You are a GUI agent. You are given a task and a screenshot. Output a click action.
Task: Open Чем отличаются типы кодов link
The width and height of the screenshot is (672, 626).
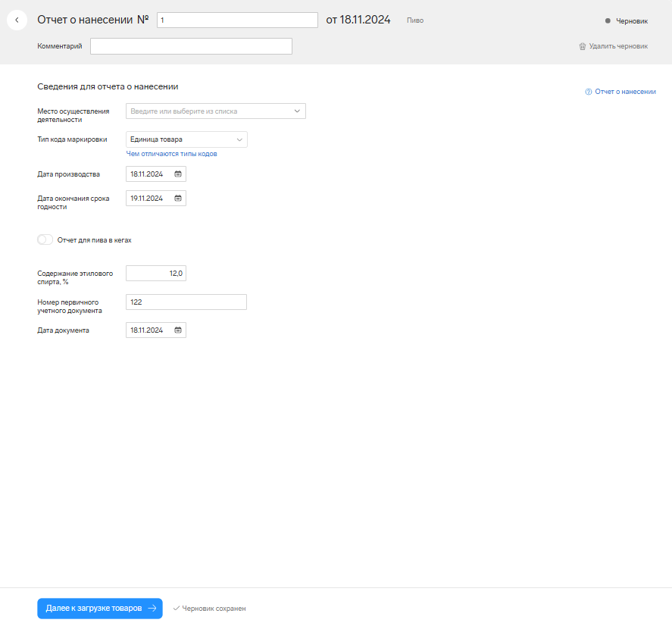click(x=171, y=154)
